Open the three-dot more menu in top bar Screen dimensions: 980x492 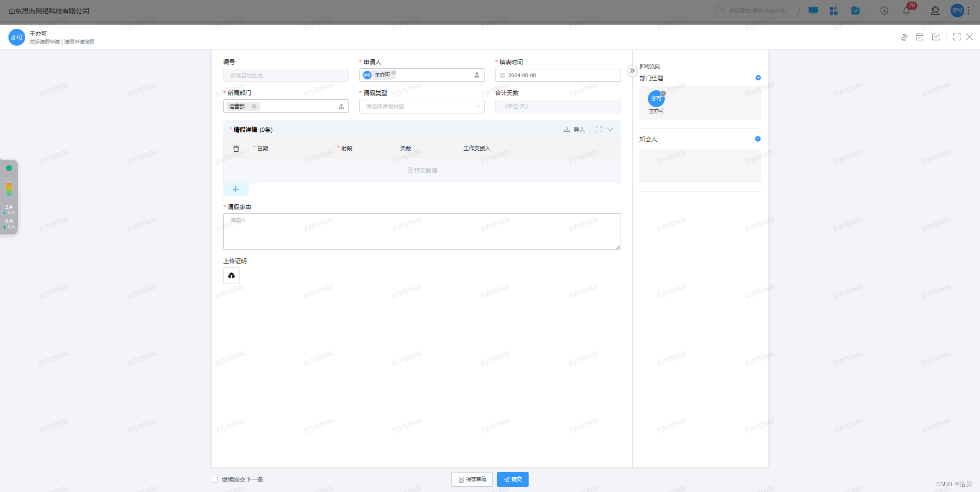coord(968,11)
